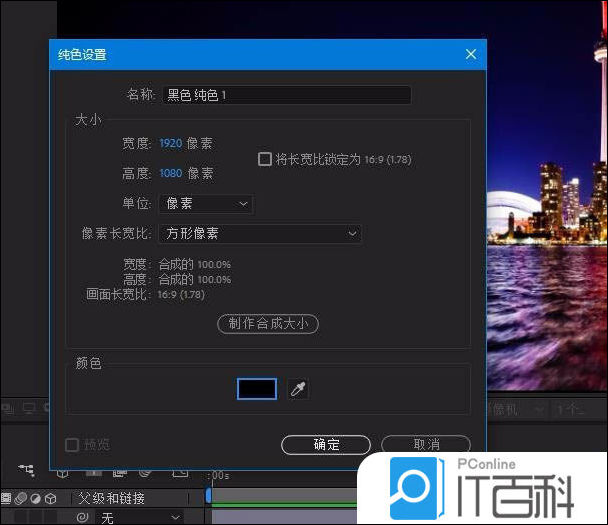Close the 纯色设置 dialog with X
This screenshot has width=608, height=525.
point(470,54)
